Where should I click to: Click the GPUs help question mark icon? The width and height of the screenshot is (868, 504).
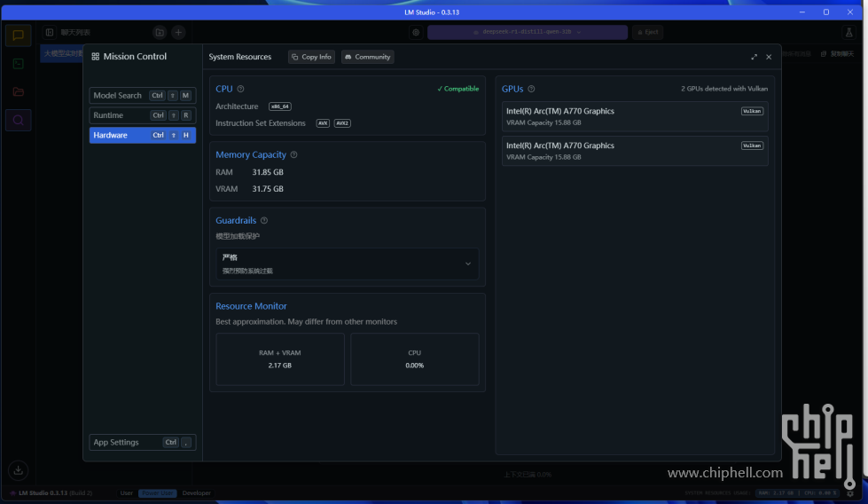[x=531, y=89]
